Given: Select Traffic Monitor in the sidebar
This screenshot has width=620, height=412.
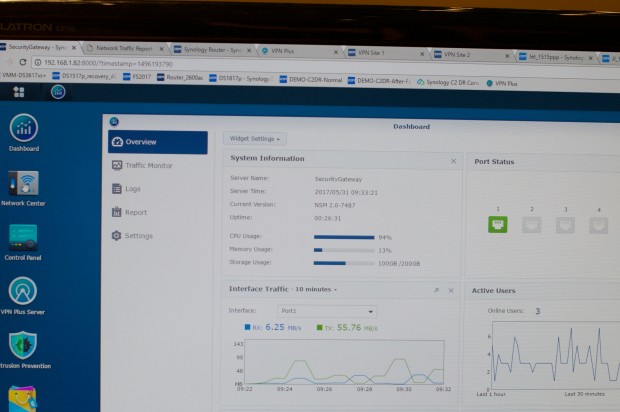Looking at the screenshot, I should pos(148,165).
